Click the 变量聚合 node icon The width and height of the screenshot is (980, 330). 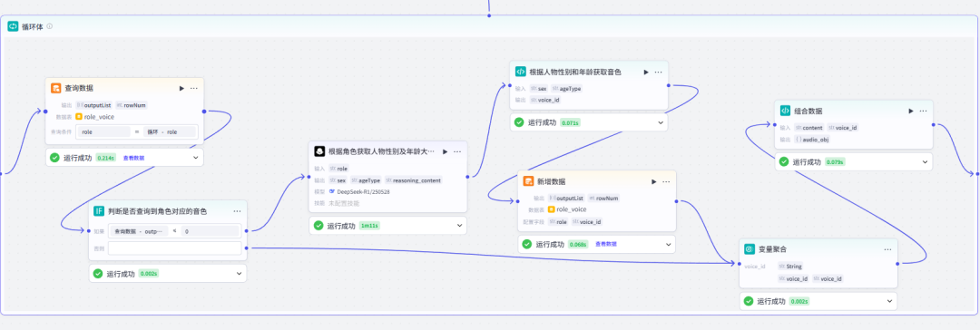750,249
